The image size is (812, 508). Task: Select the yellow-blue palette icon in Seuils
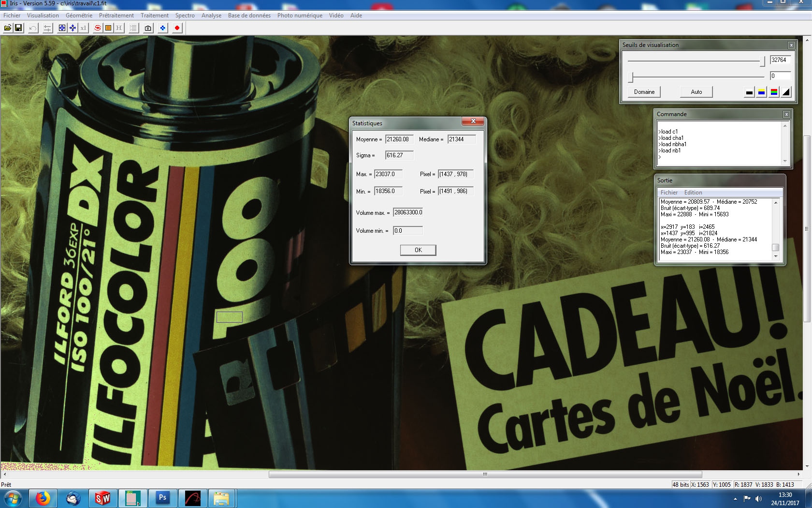pos(762,92)
